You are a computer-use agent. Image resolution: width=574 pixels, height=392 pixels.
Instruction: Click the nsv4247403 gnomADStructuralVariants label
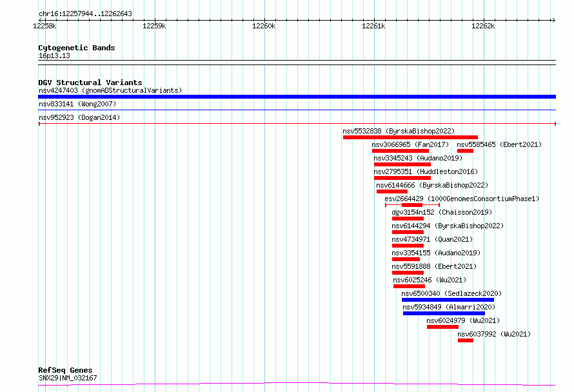click(x=110, y=90)
